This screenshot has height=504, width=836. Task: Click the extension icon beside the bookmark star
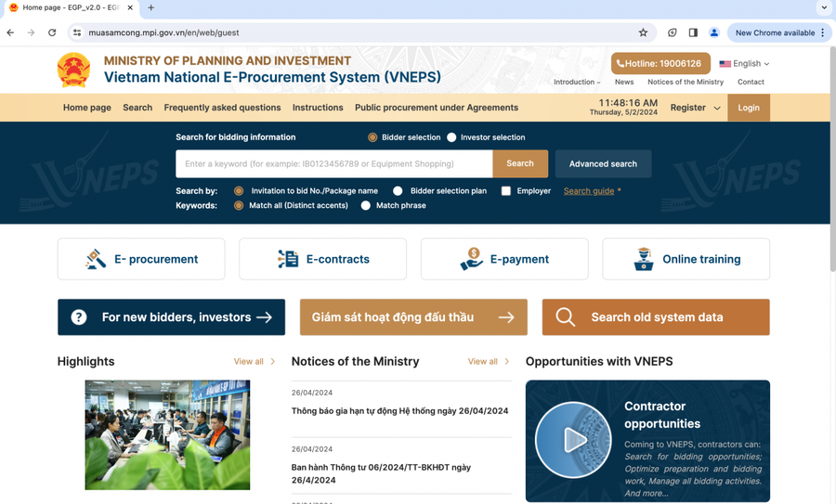point(672,32)
